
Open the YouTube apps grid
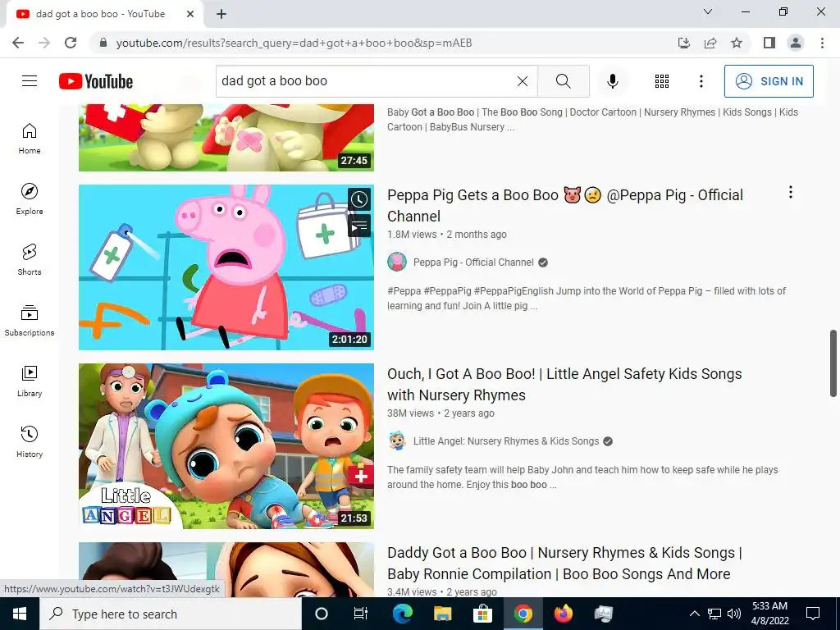click(662, 81)
